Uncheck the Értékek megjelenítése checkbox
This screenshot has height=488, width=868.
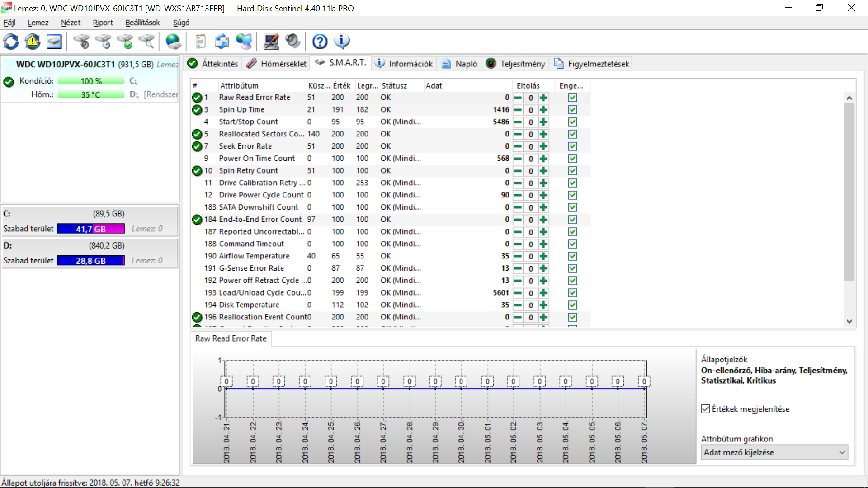(705, 409)
